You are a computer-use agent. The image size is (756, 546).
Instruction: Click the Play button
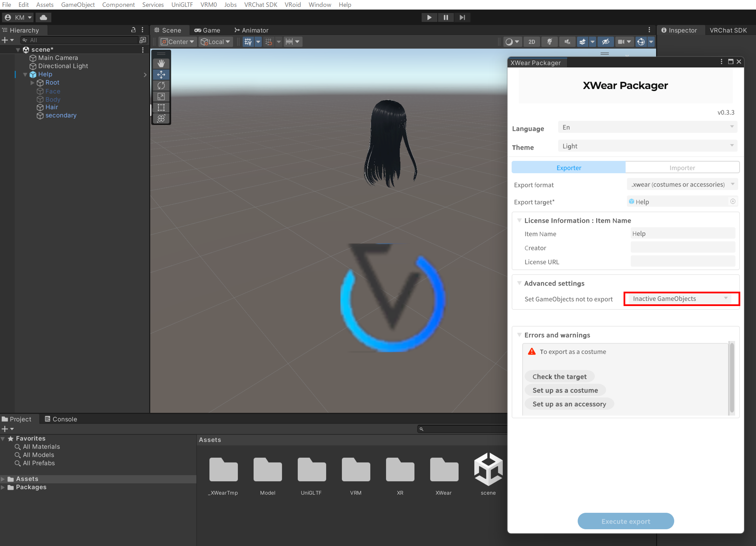pos(429,17)
